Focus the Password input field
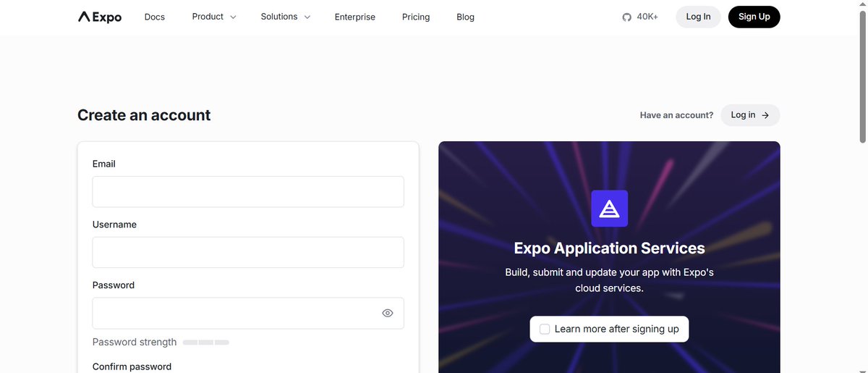868x373 pixels. [x=248, y=313]
